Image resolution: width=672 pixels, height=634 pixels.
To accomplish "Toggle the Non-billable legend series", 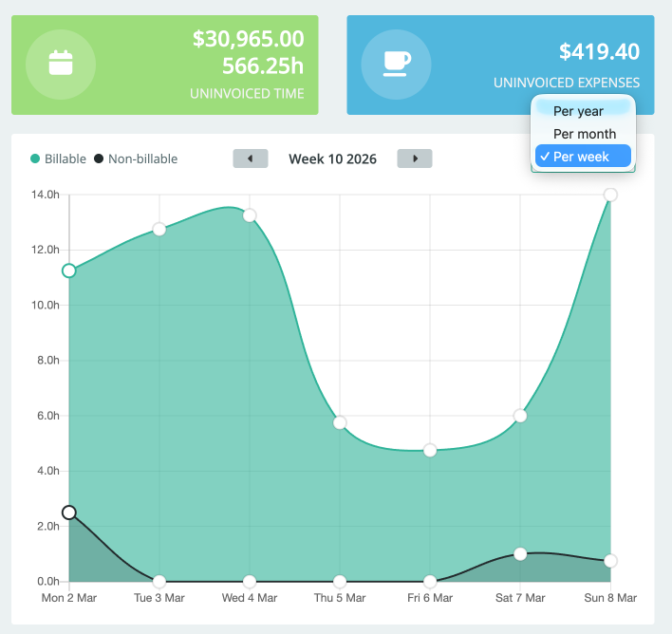I will [x=136, y=159].
